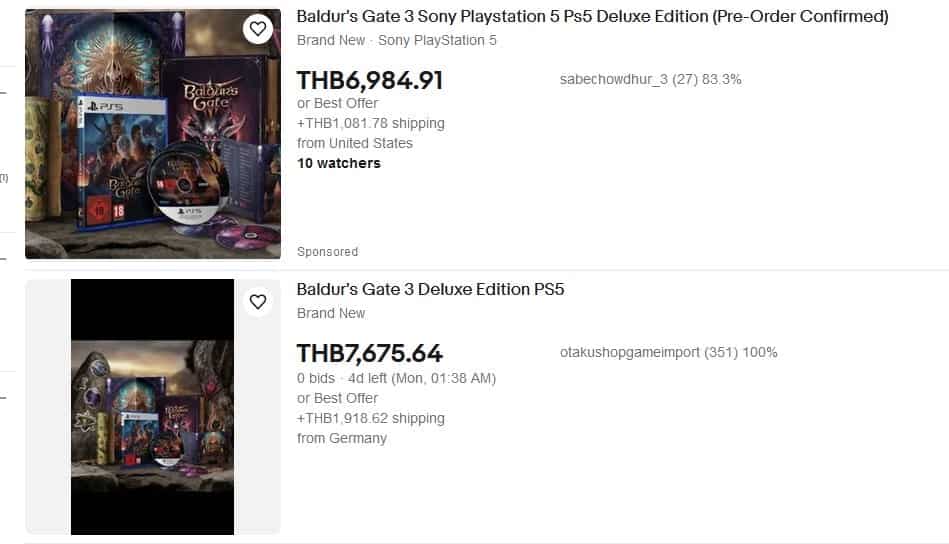The image size is (949, 544).
Task: Click the "from United States" location text
Action: [x=354, y=143]
